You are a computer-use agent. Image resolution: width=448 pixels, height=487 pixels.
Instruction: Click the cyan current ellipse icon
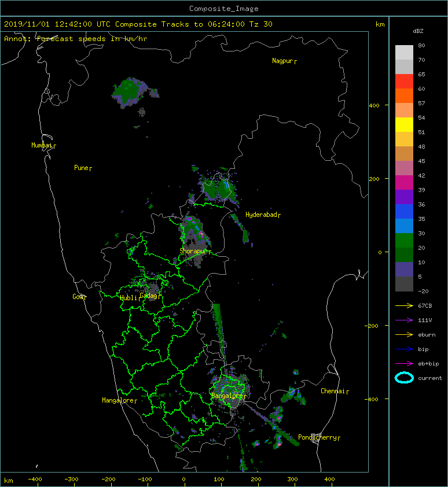pos(404,378)
